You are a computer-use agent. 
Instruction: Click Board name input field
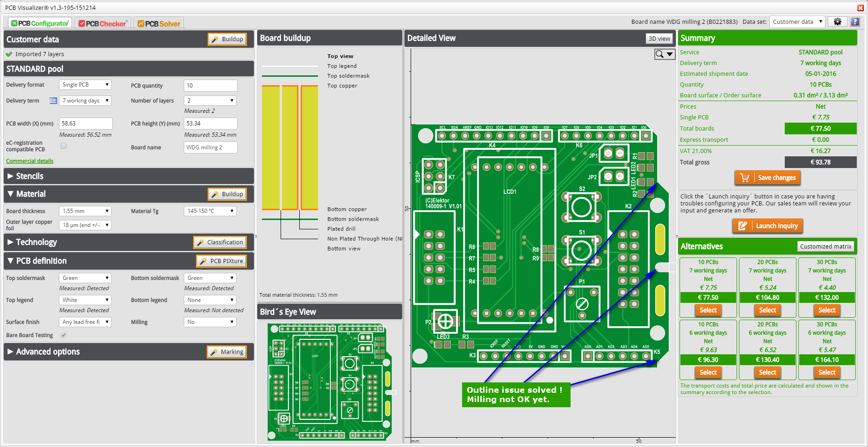tap(210, 147)
